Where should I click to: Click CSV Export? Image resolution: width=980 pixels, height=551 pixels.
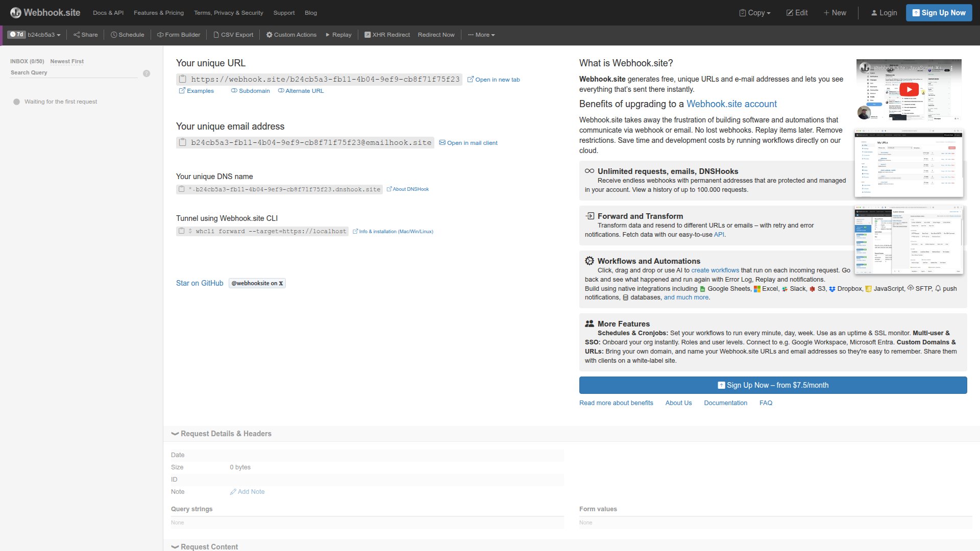[233, 35]
